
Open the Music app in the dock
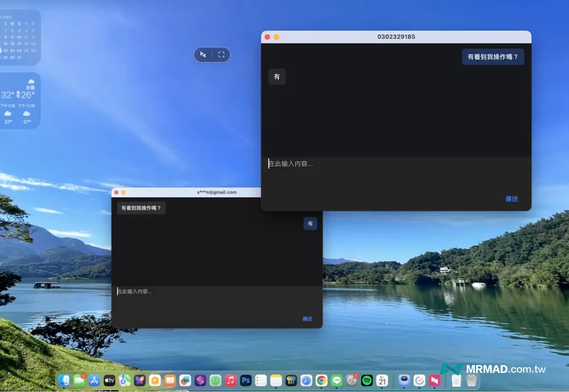pos(230,381)
